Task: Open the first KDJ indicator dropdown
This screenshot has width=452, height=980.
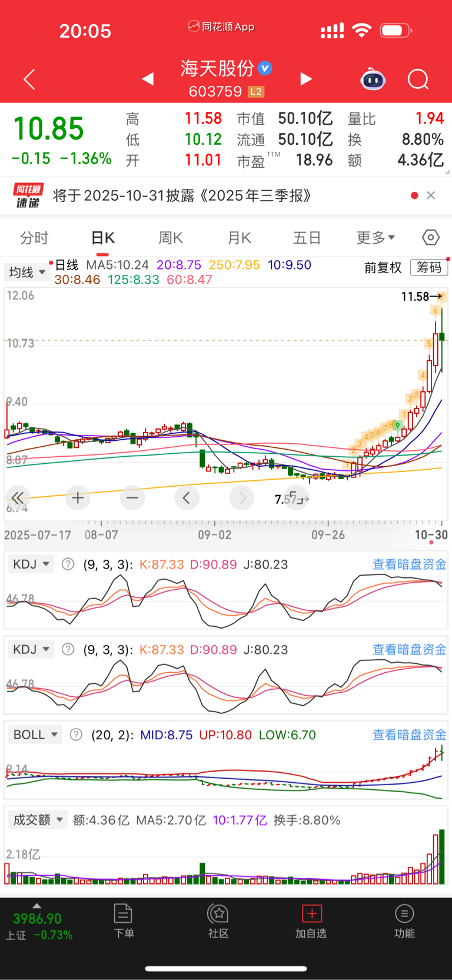Action: point(31,564)
